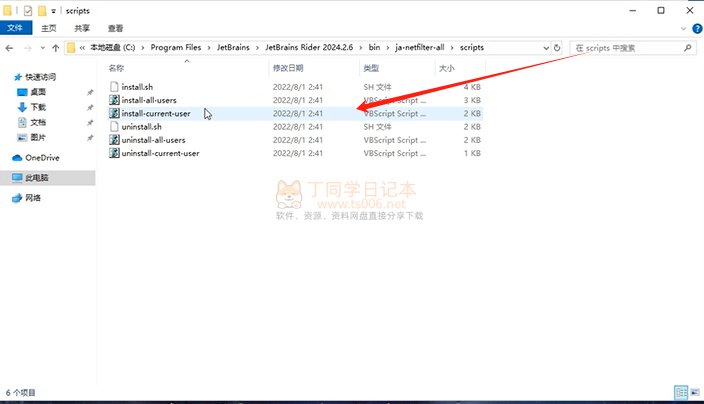Select uninstall-all-users script icon
The image size is (704, 404).
pyautogui.click(x=114, y=140)
